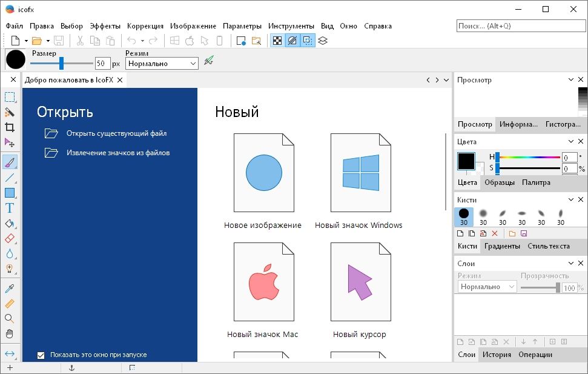Select the Zoom magnifier tool
Viewport: 588px width, 374px height.
tap(10, 319)
